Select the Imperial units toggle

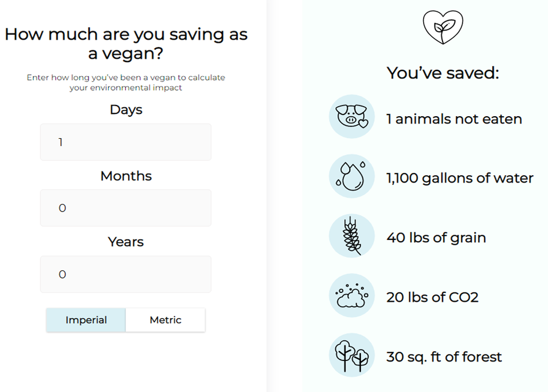pyautogui.click(x=86, y=320)
